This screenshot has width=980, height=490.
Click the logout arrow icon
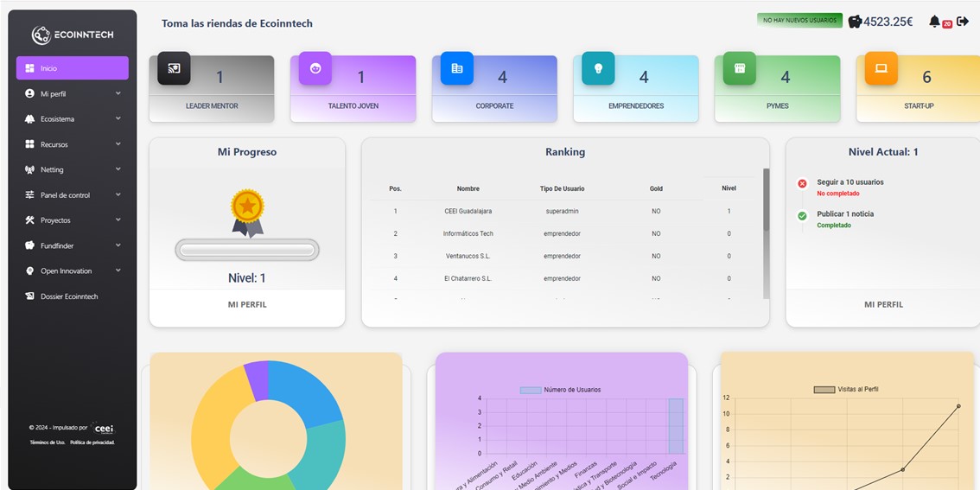coord(963,22)
